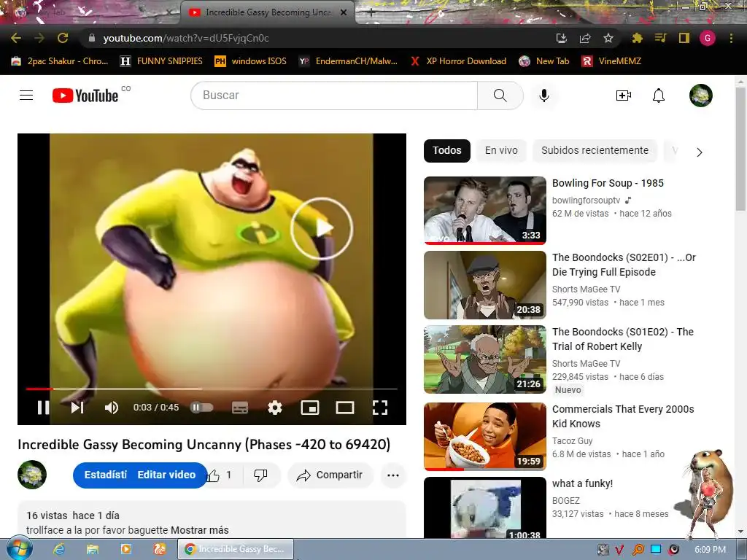The image size is (747, 560).
Task: Show more filter chips with arrow
Action: pos(700,152)
